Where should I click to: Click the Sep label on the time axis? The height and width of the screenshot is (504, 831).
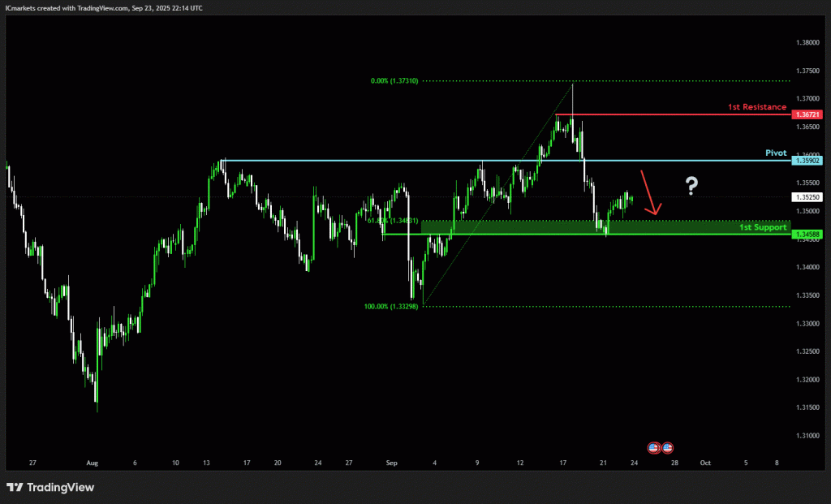point(392,463)
